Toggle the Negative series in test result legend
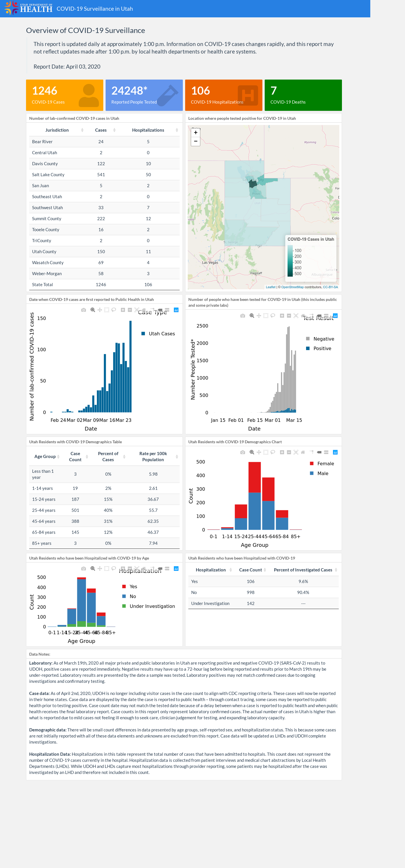The width and height of the screenshot is (405, 868). pos(320,339)
